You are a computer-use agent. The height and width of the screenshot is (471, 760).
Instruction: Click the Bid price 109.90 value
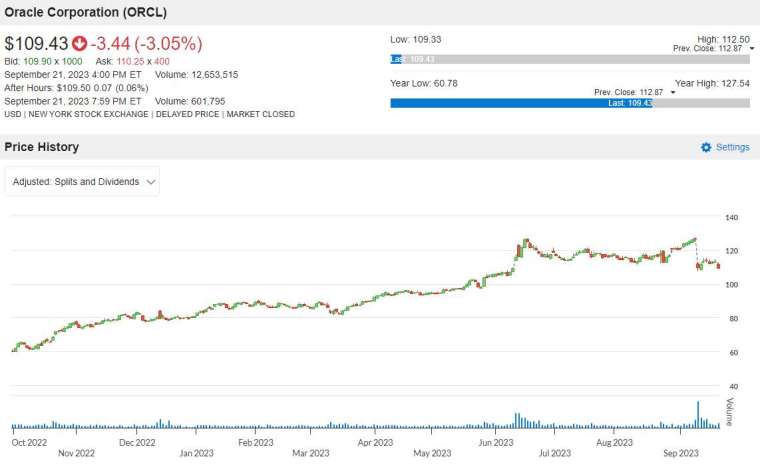pos(37,62)
